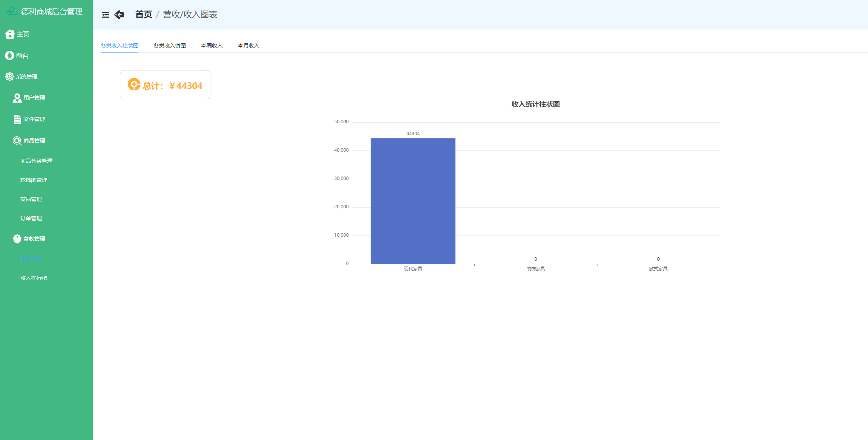Click the 装饰家具 x-axis label
Screen dimensions: 868x440
pyautogui.click(x=536, y=269)
